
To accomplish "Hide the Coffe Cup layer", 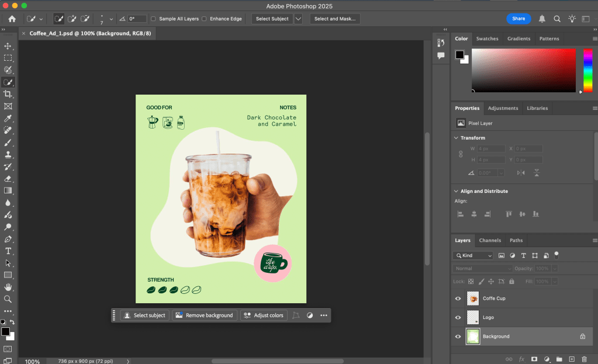I will coord(458,299).
